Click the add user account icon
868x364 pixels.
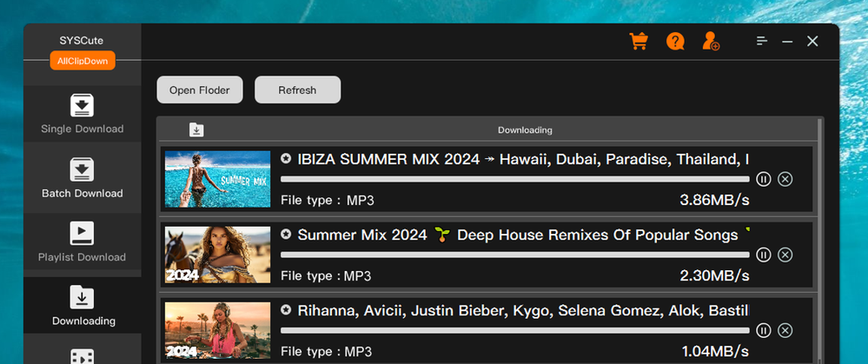[711, 41]
